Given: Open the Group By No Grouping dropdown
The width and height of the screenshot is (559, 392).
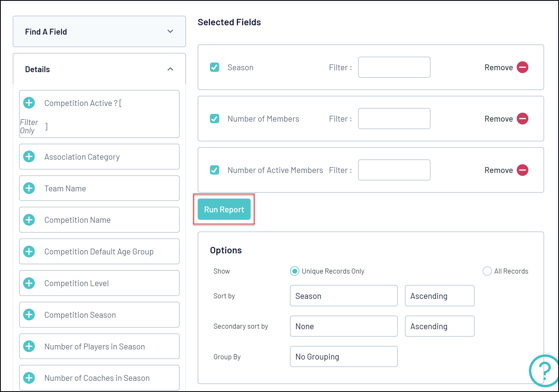Looking at the screenshot, I should (343, 357).
